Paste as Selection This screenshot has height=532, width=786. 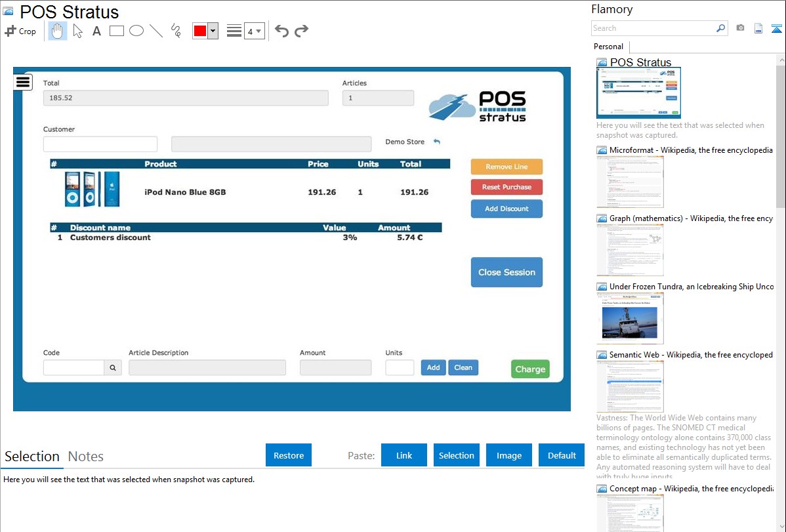[x=456, y=455]
